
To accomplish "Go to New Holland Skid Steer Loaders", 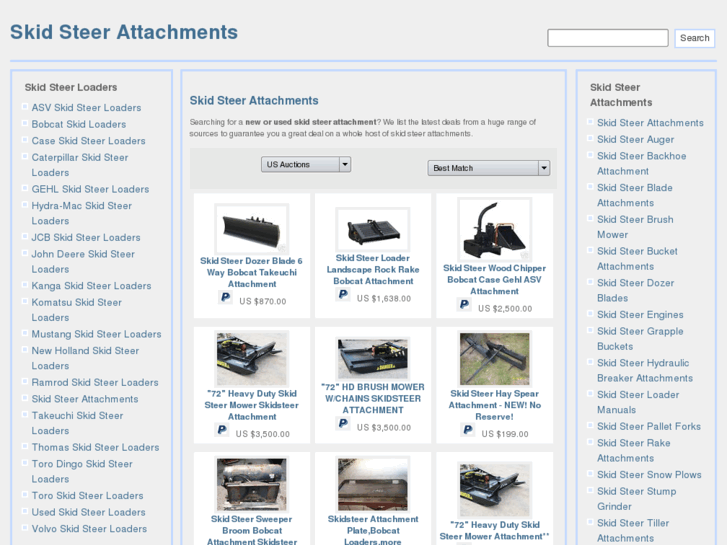I will (x=85, y=358).
